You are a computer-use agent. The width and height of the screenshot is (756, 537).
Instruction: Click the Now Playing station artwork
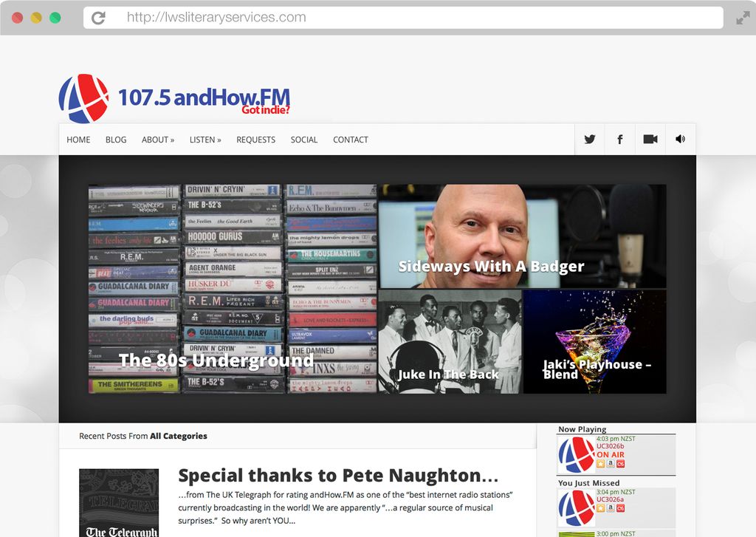click(576, 454)
